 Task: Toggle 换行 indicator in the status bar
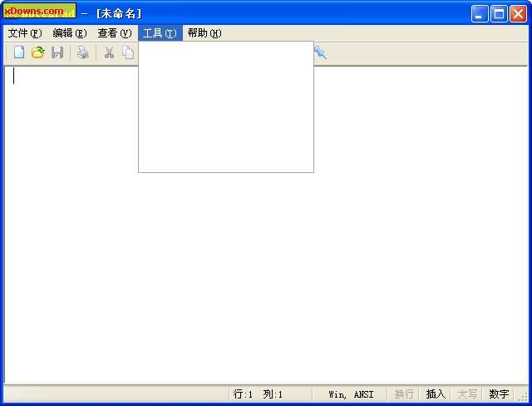404,394
